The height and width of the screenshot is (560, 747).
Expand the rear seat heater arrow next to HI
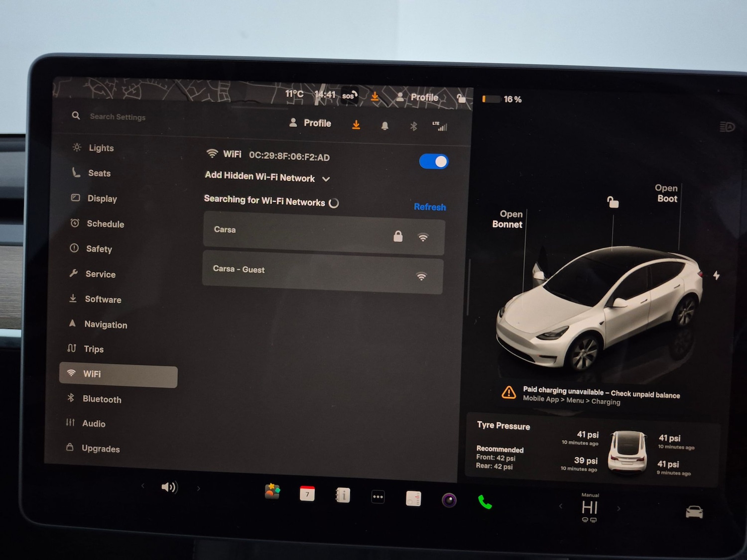619,509
